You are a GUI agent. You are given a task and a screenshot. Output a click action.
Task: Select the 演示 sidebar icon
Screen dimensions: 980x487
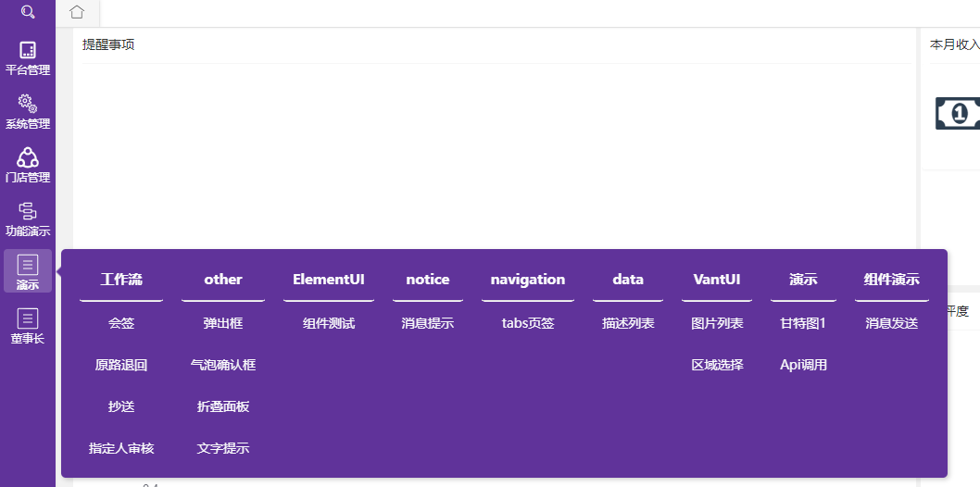pos(28,265)
